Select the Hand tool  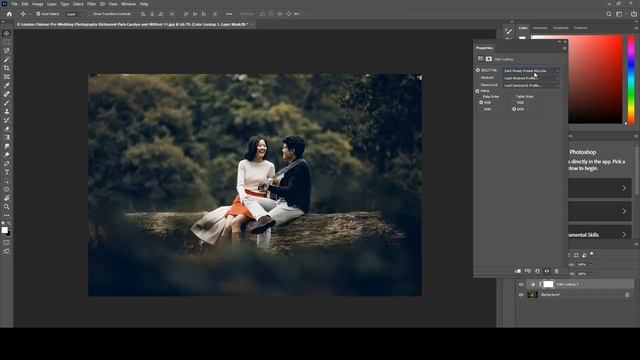point(7,198)
